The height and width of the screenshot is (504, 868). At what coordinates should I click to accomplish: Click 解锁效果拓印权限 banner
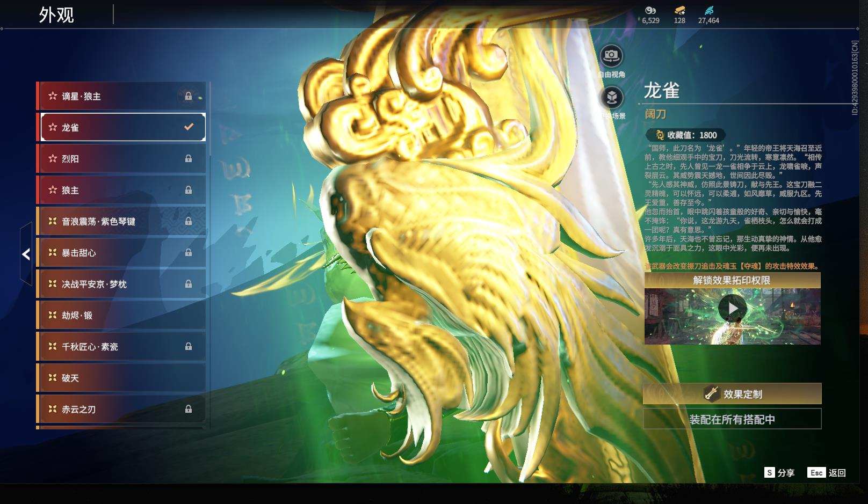click(732, 280)
